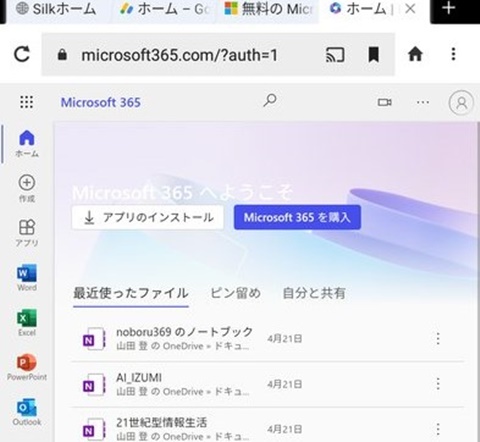Open the account profile avatar
The image size is (480, 442).
coord(461,103)
